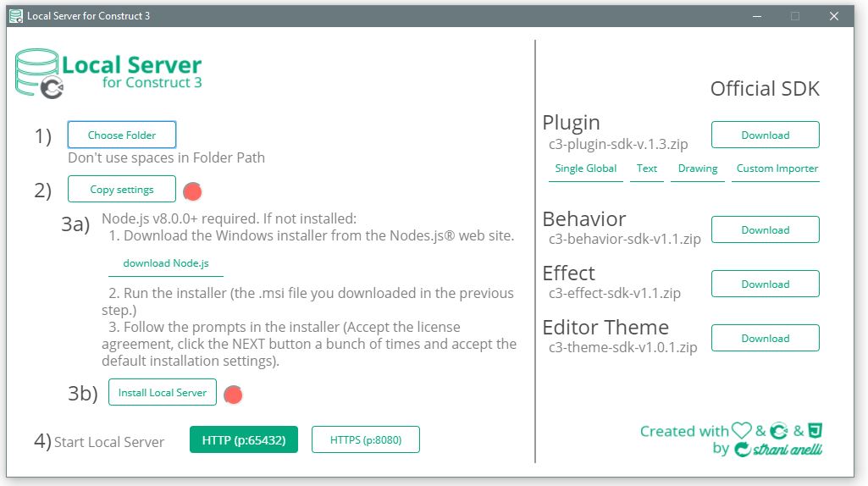The height and width of the screenshot is (486, 868).
Task: Click the Copy settings button
Action: (122, 190)
